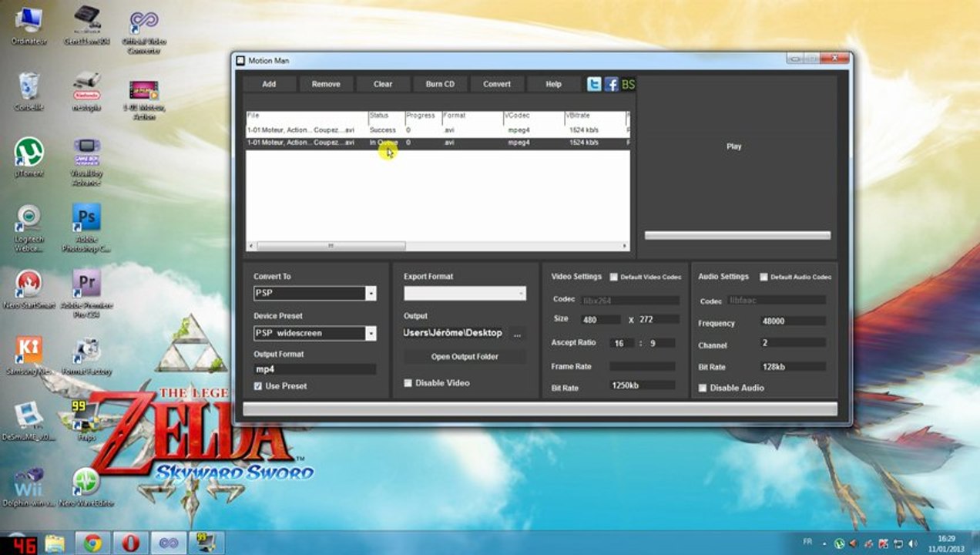This screenshot has width=980, height=555.
Task: Open Chrome from the taskbar
Action: pos(93,543)
